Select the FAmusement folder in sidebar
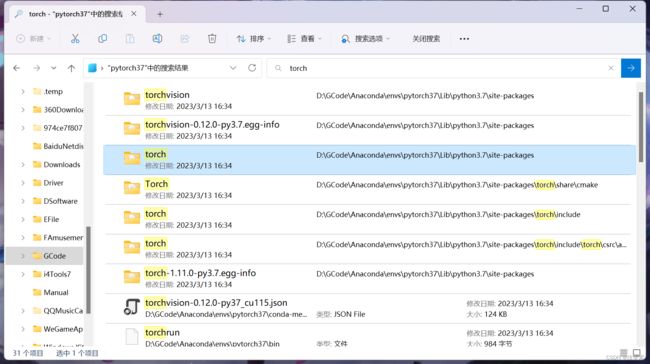The height and width of the screenshot is (364, 650). [58, 238]
